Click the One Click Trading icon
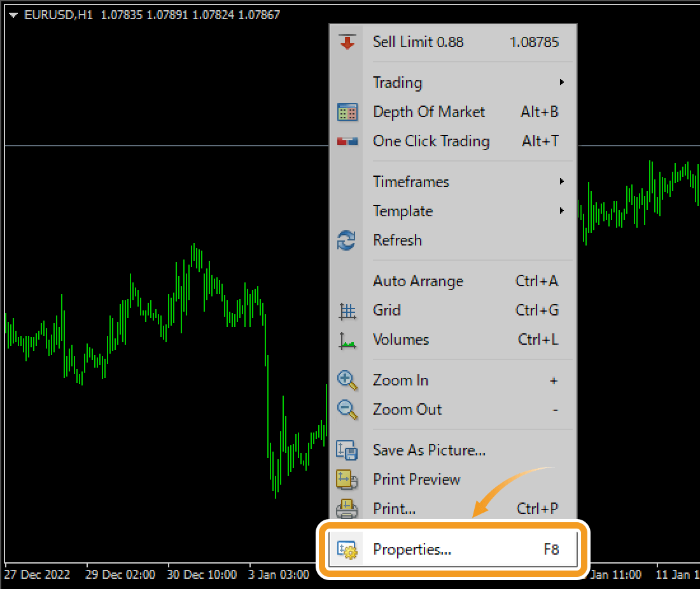This screenshot has width=700, height=589. tap(347, 142)
